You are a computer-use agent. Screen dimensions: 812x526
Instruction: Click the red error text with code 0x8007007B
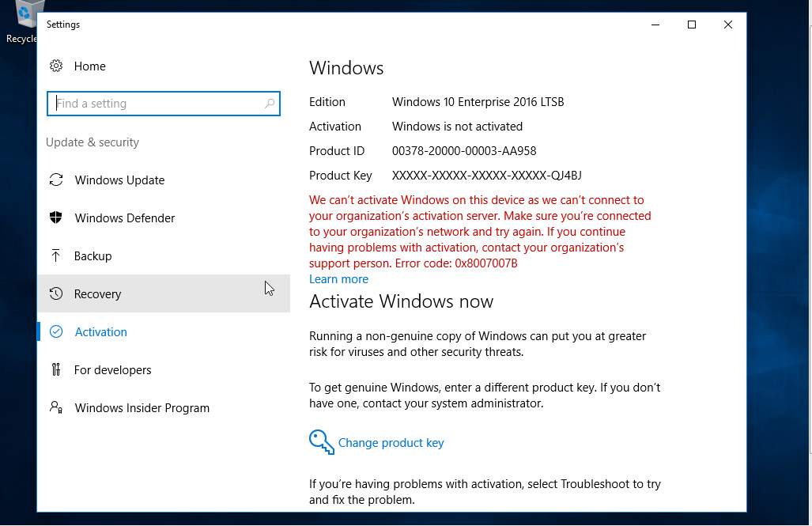480,231
